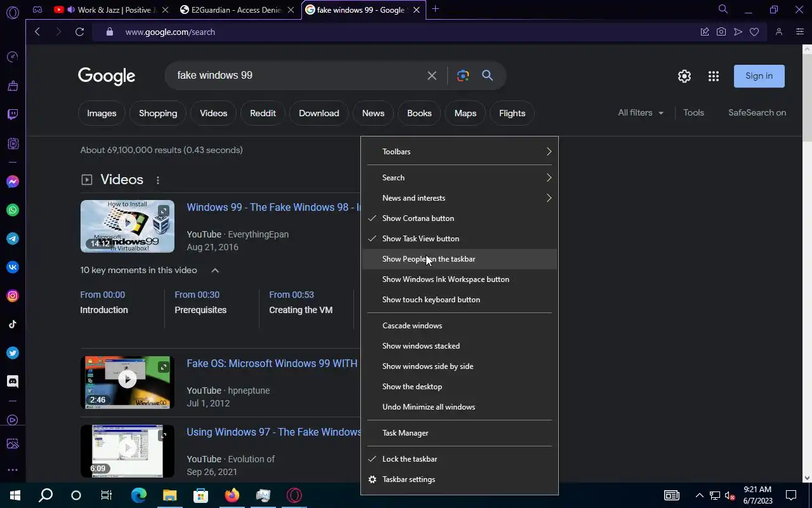Clear the Google search box with X

(432, 76)
